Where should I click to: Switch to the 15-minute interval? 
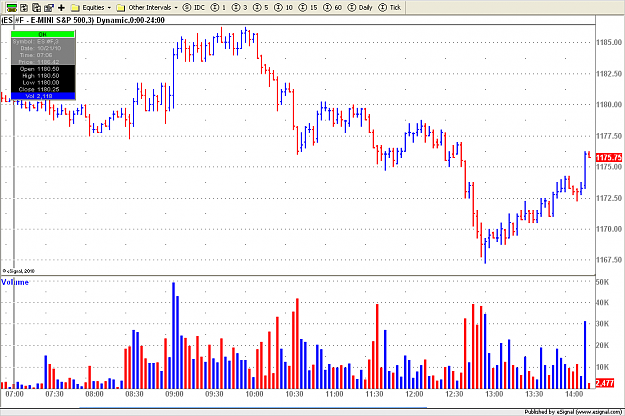pos(308,7)
